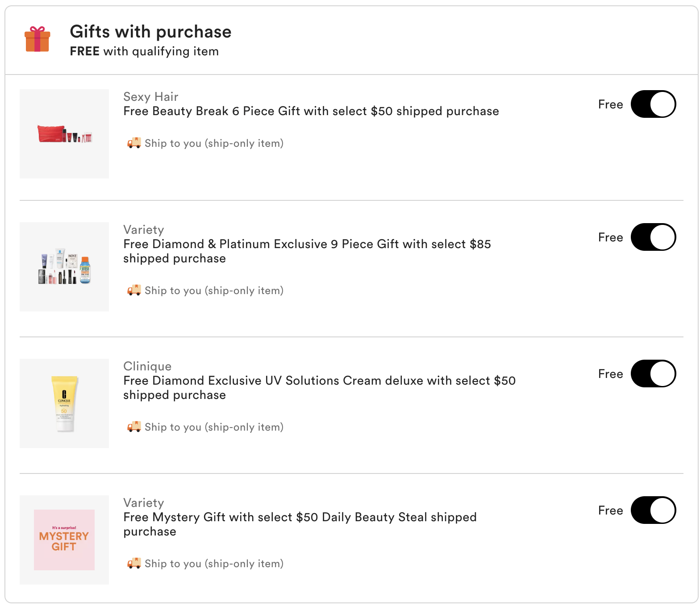This screenshot has width=700, height=606.
Task: Click the Sexy Hair brand name
Action: coord(150,97)
